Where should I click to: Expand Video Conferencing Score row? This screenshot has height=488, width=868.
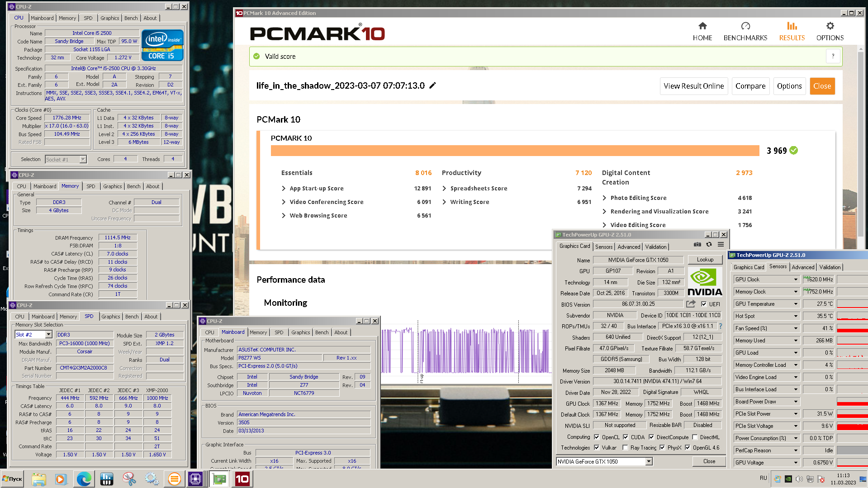pos(284,202)
